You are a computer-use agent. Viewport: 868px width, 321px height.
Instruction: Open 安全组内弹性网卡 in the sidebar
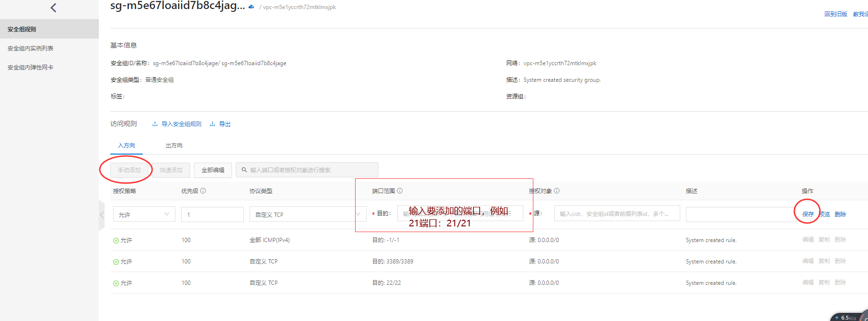(30, 68)
